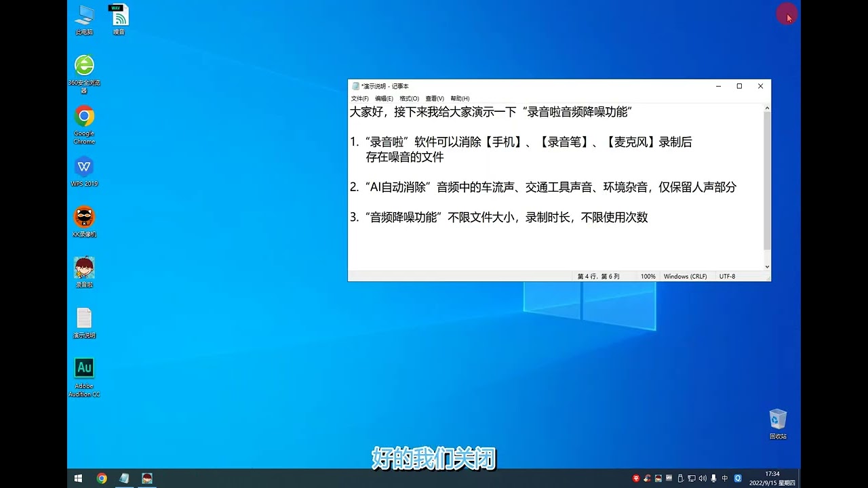The height and width of the screenshot is (488, 868).
Task: Click the line starting "AI自动消除"
Action: click(543, 187)
